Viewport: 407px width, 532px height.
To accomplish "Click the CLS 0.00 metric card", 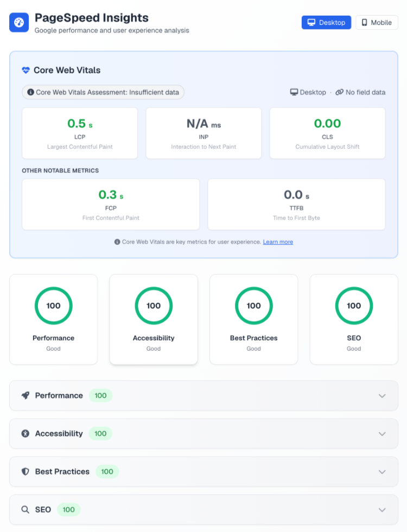I will click(x=327, y=133).
